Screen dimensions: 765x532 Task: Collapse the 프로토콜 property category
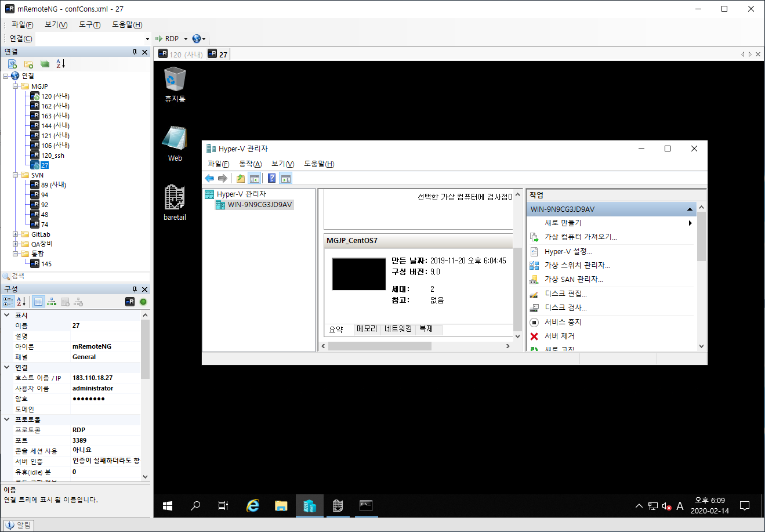7,419
